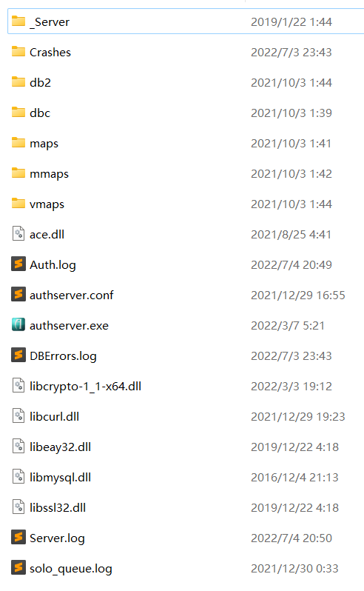Image resolution: width=364 pixels, height=591 pixels.
Task: Select the libmysql.dll file icon
Action: pyautogui.click(x=18, y=476)
